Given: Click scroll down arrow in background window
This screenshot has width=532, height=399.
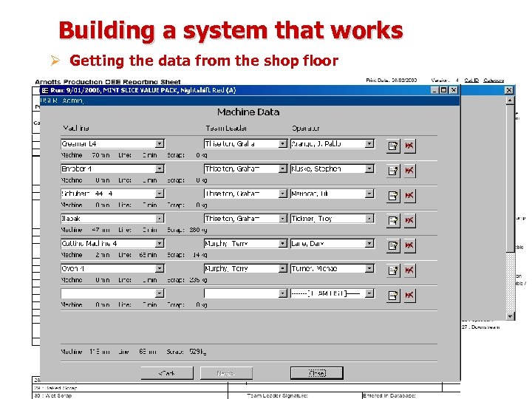Looking at the screenshot, I should [511, 316].
